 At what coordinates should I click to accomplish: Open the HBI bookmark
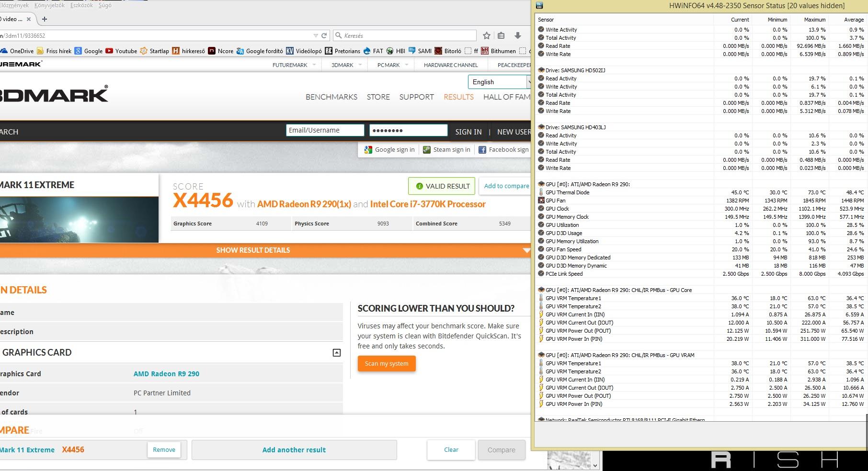[396, 51]
